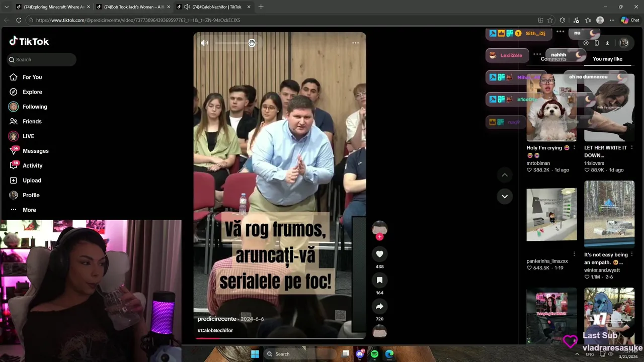Seek along the video progress bar

coord(280,338)
